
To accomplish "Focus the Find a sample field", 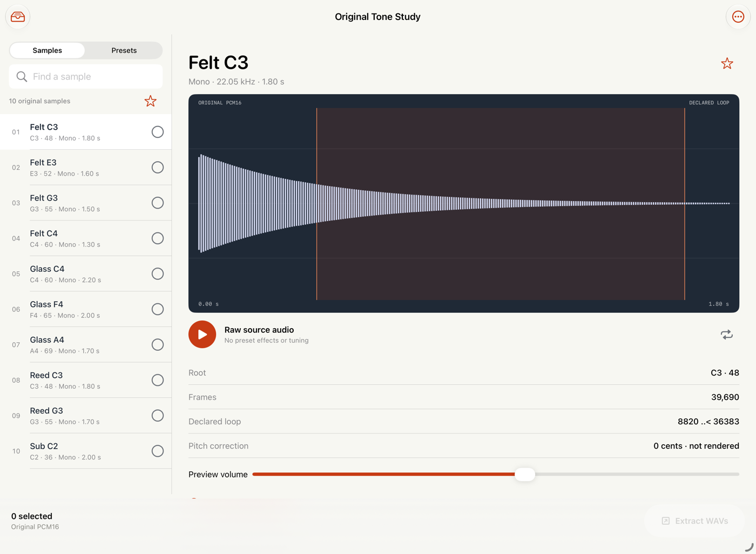I will tap(86, 77).
